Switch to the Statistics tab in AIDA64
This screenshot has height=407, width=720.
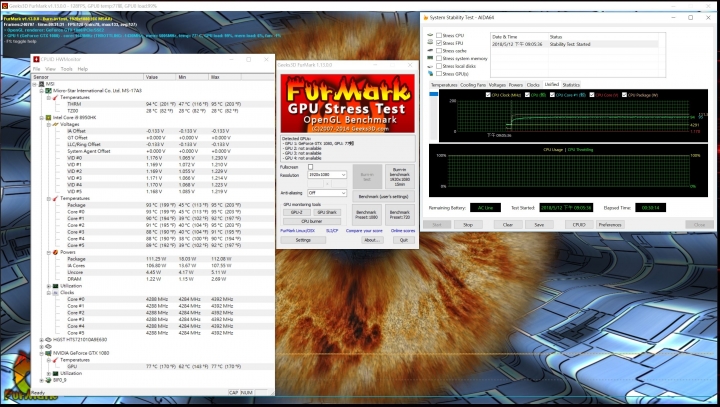[x=571, y=85]
